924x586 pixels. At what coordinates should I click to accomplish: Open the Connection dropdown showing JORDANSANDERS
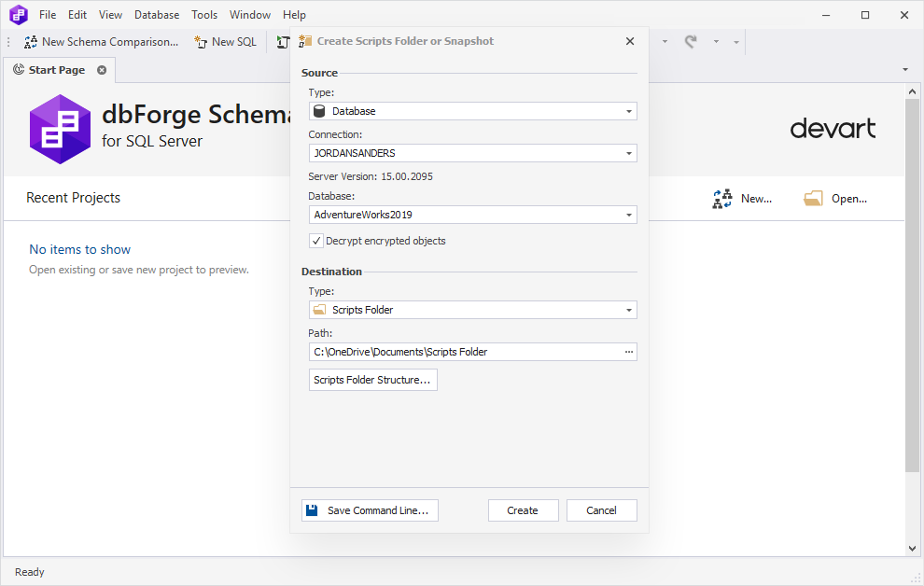[472, 153]
